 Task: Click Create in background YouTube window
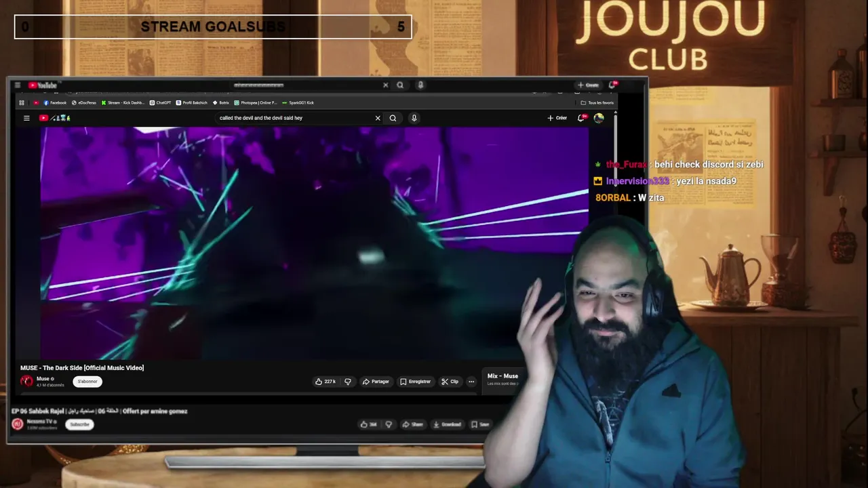pyautogui.click(x=588, y=85)
